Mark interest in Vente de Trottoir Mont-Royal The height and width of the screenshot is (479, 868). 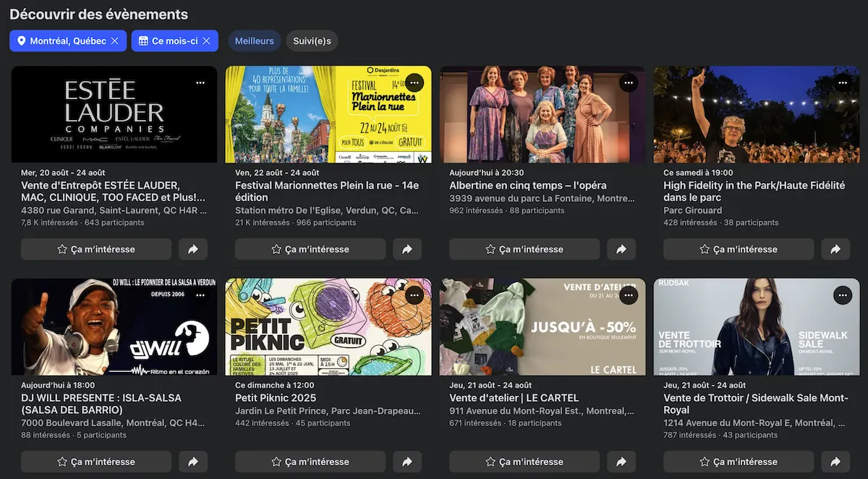click(x=739, y=462)
